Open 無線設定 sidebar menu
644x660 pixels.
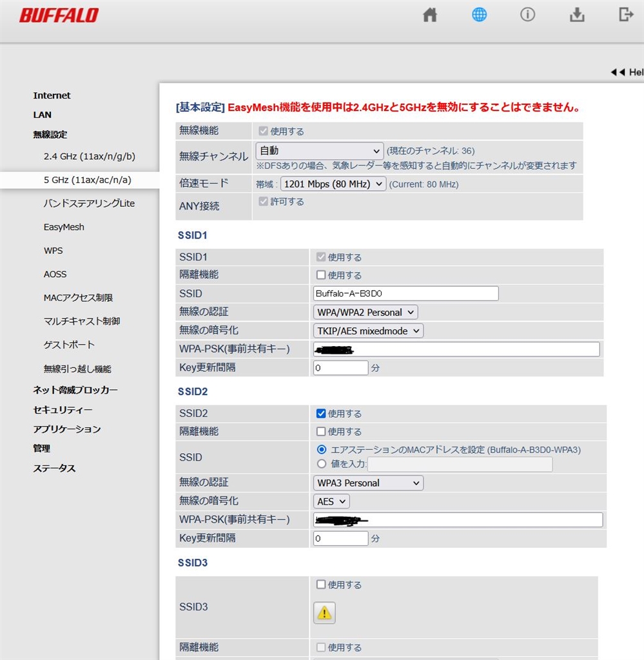[x=50, y=135]
